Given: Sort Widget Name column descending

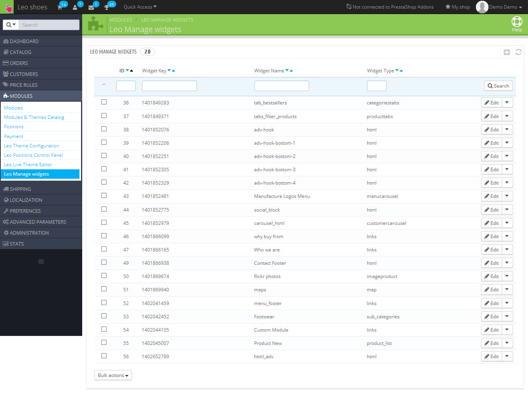Looking at the screenshot, I should tap(287, 70).
